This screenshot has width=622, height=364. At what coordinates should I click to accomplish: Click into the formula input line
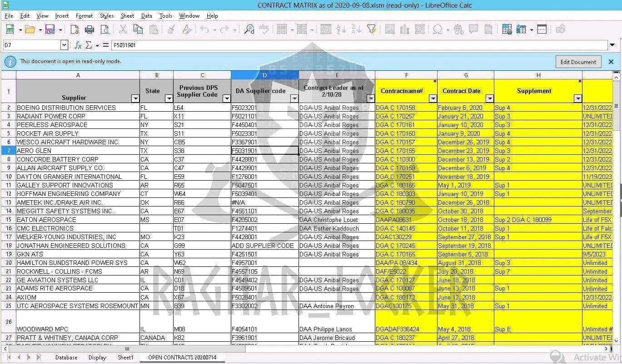(x=359, y=45)
